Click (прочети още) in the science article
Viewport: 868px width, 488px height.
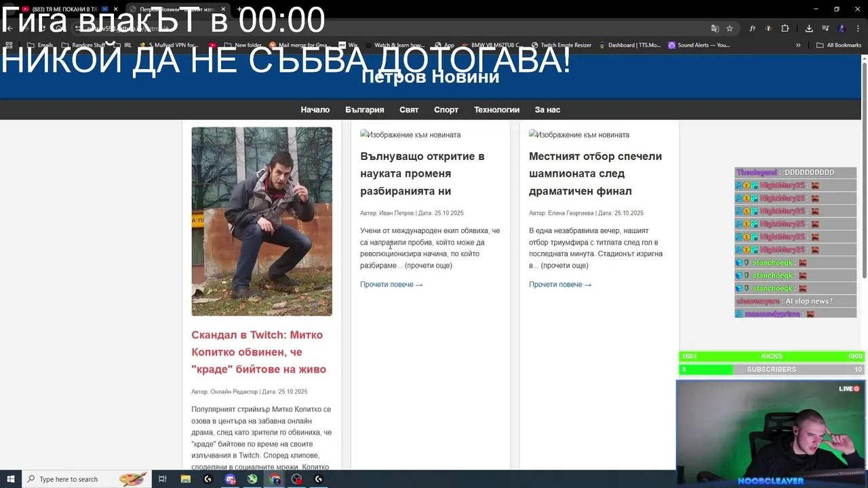pyautogui.click(x=429, y=266)
